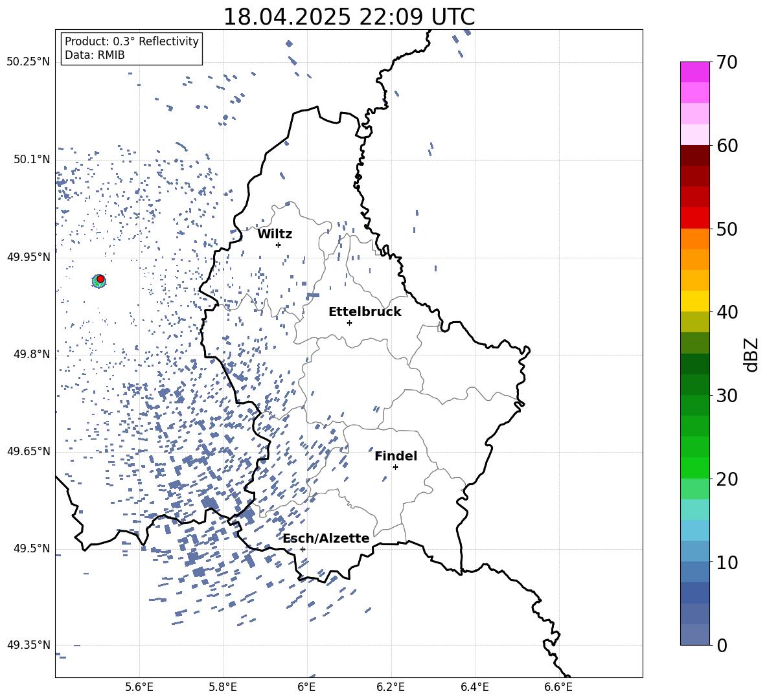
Task: Pick the slate blue swatch just above 0
Action: tap(695, 635)
